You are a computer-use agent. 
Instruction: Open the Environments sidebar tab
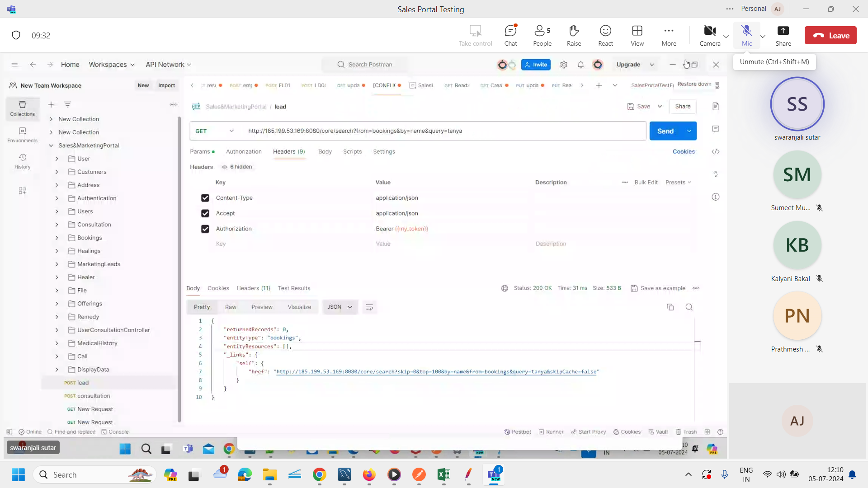tap(22, 135)
